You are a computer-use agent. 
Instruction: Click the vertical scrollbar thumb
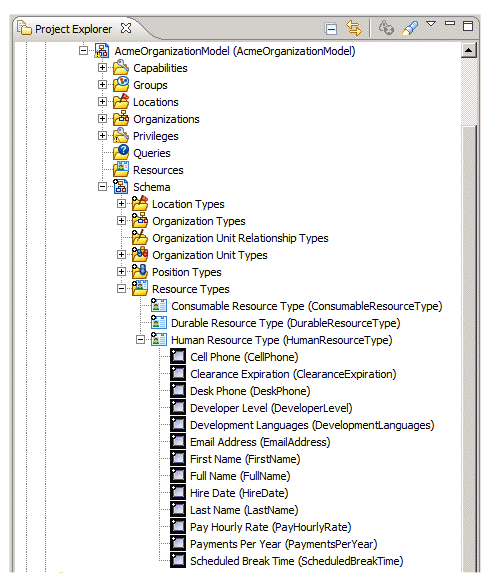point(468,350)
